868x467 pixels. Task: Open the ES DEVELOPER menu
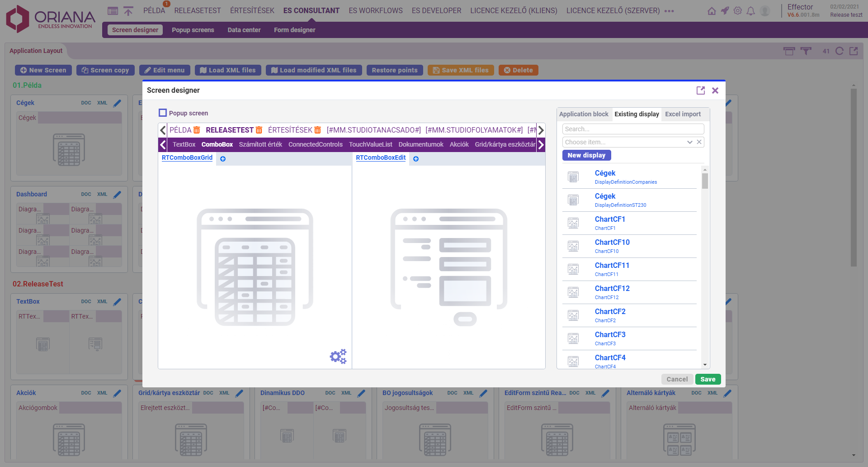coord(436,10)
